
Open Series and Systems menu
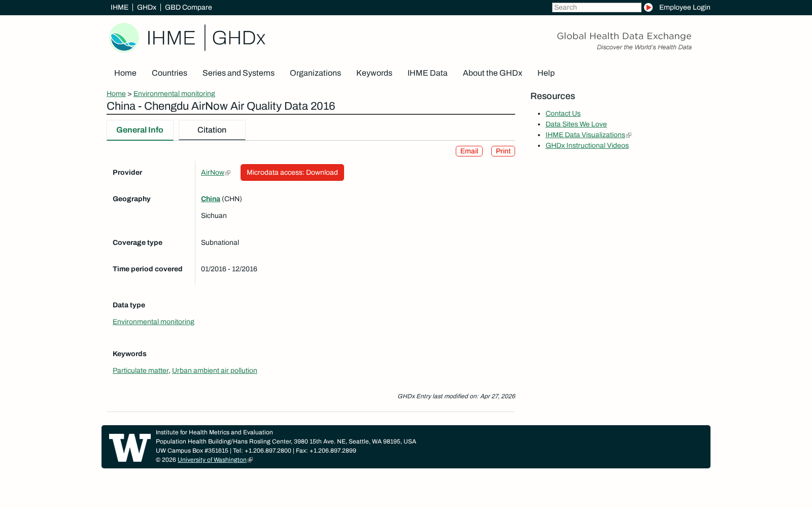[239, 73]
